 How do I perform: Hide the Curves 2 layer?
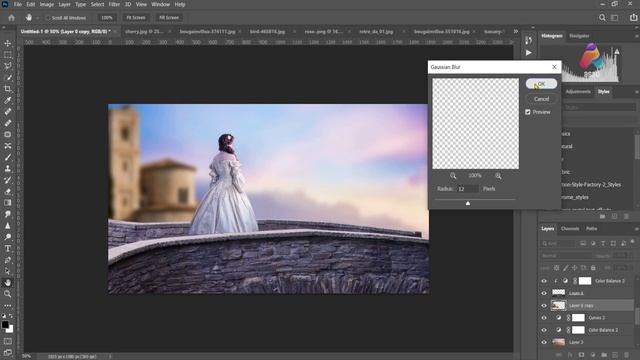(544, 318)
